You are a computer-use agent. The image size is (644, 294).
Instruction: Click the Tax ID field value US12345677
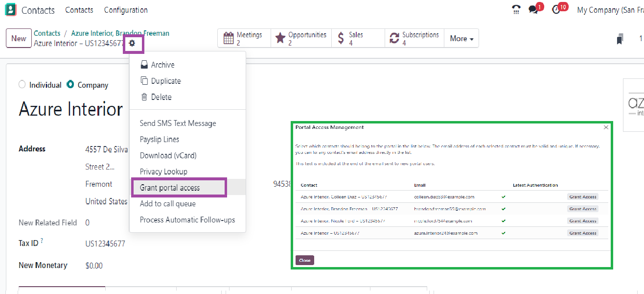[x=105, y=244]
